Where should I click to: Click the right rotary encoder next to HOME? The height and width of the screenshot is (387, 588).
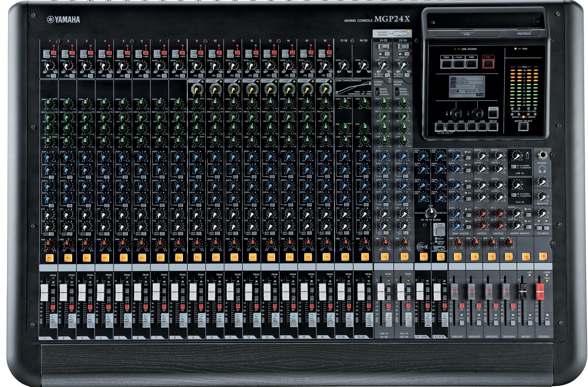[477, 114]
